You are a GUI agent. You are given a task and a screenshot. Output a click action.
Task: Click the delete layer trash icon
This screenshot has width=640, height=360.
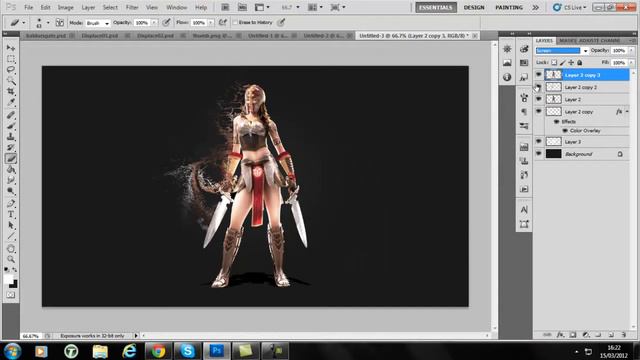pos(624,335)
